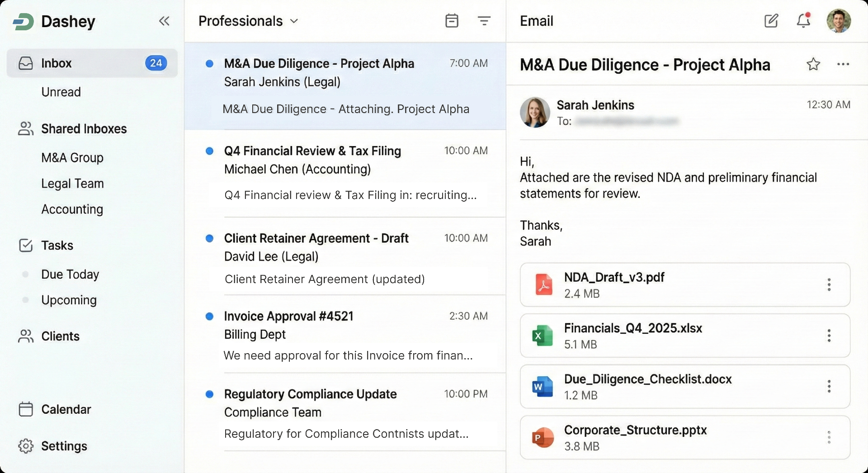Open the filter icon in list header
This screenshot has height=473, width=868.
tap(484, 21)
